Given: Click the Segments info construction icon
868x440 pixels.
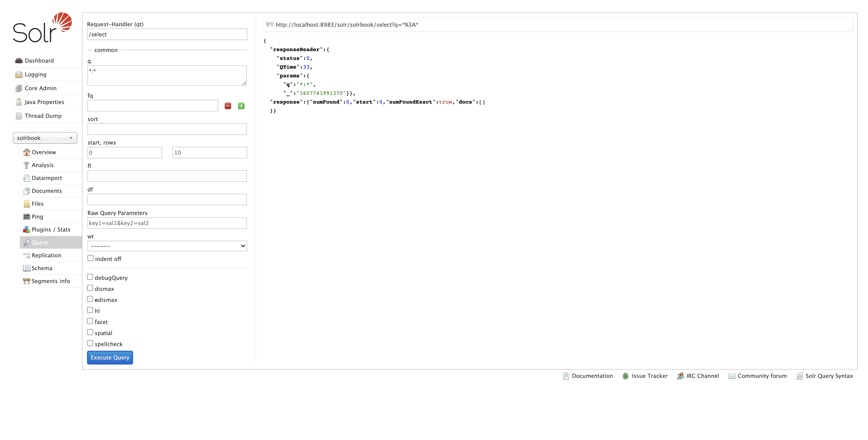Looking at the screenshot, I should point(26,281).
